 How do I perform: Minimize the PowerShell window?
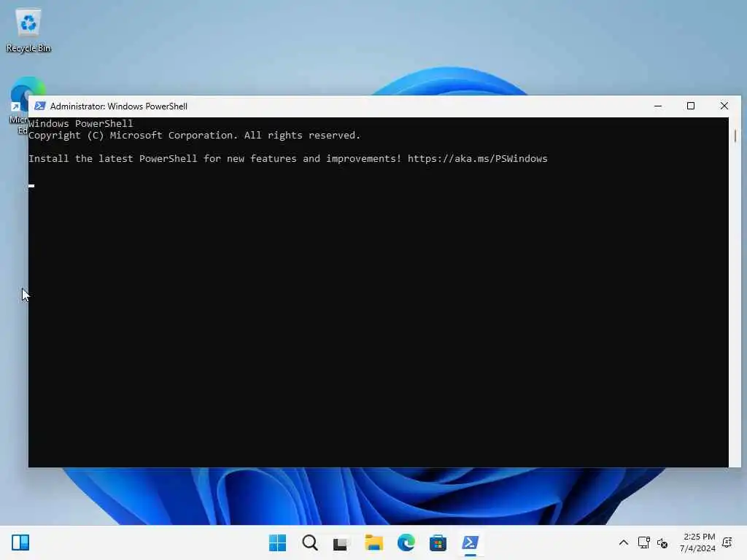(x=658, y=106)
